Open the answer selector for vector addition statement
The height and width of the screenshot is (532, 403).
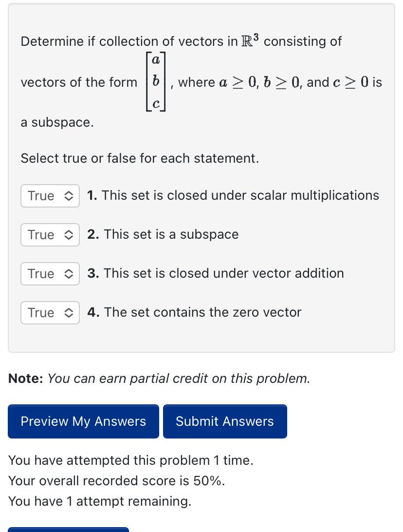coord(50,274)
